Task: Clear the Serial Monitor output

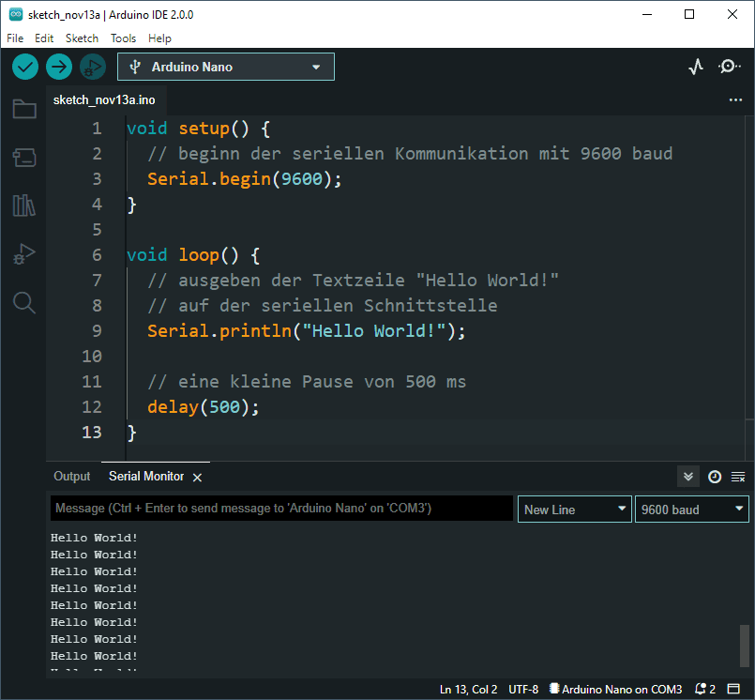Action: point(738,477)
